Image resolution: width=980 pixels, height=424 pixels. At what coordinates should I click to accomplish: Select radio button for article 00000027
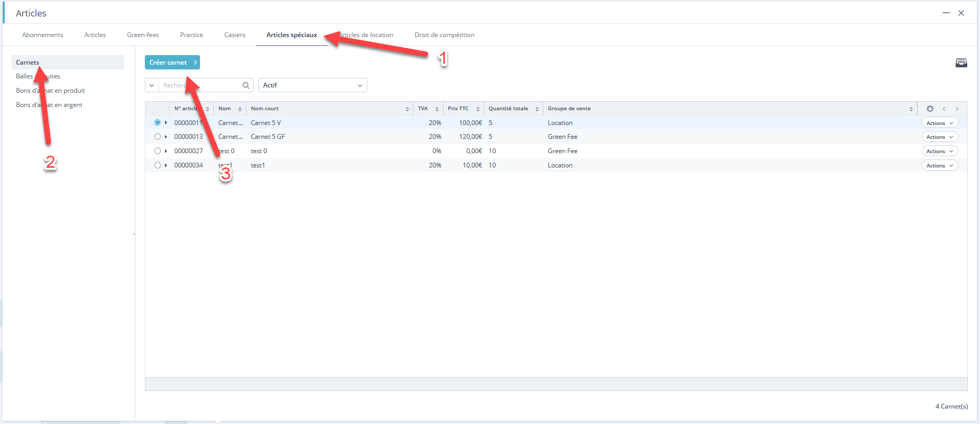158,151
